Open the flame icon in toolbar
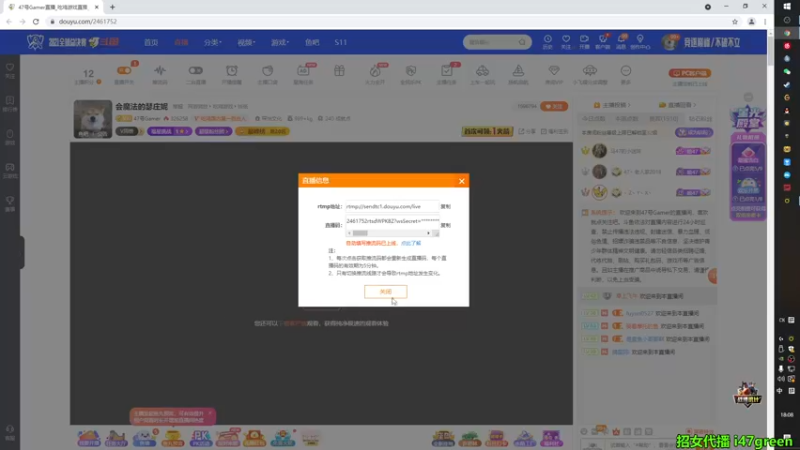This screenshot has width=800, height=450. tap(375, 71)
